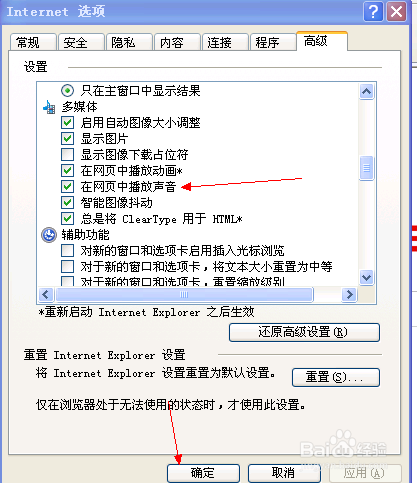The height and width of the screenshot is (483, 417).
Task: Select 只在主窗口中显示结果 radio button
Action: click(68, 91)
